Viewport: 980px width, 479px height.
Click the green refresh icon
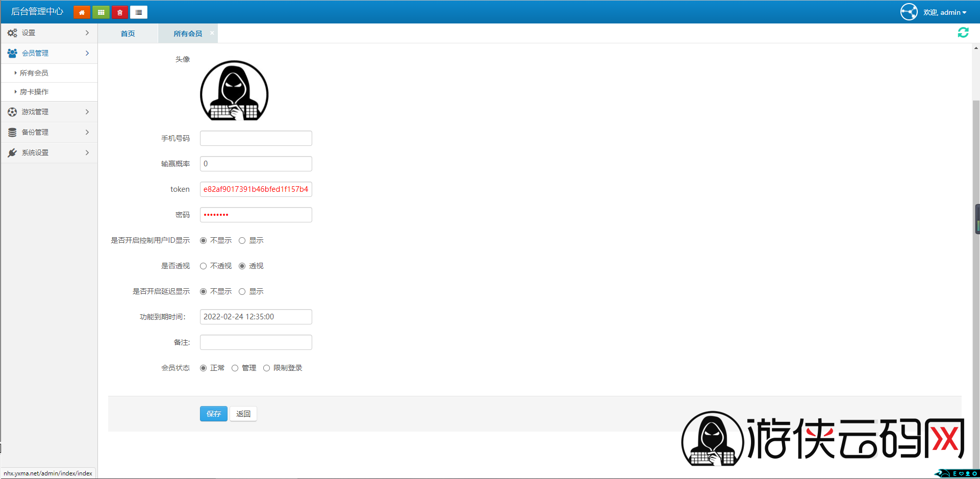point(963,33)
